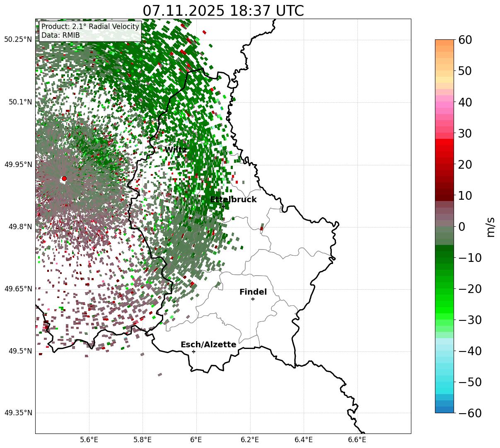
Task: Click the colorbar value −50 label
Action: tap(470, 382)
